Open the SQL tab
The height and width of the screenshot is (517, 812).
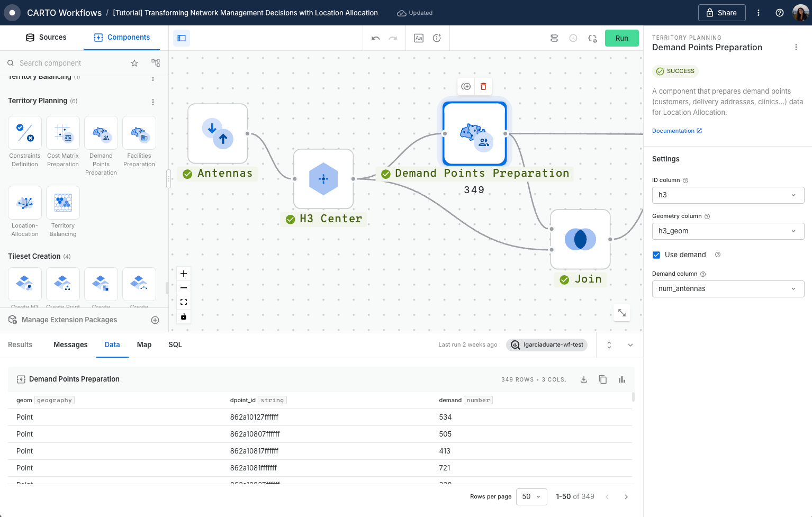(175, 344)
